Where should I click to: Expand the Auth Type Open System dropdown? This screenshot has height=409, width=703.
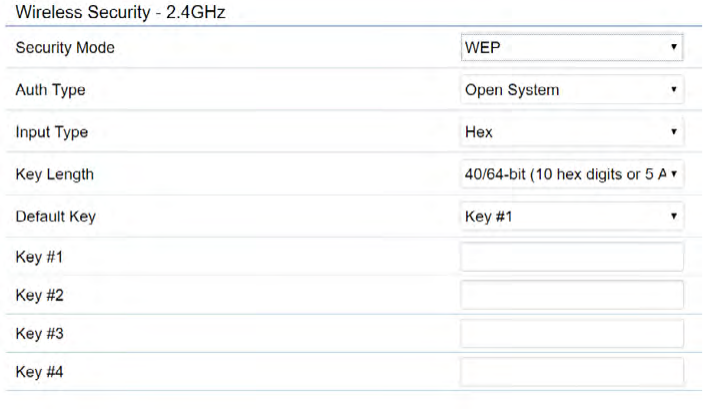tap(571, 90)
